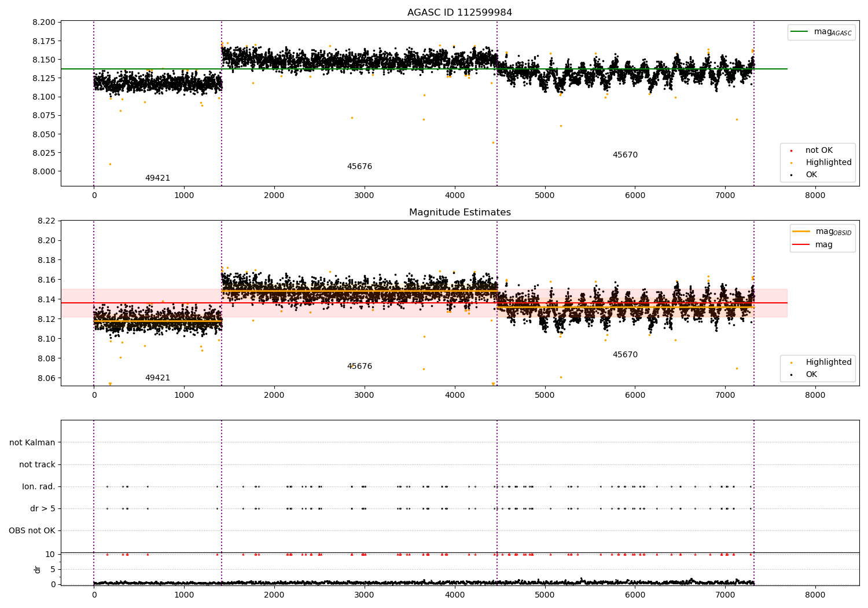Click the 4000 x-axis tick of the bottom plot
Image resolution: width=868 pixels, height=608 pixels.
tap(455, 595)
